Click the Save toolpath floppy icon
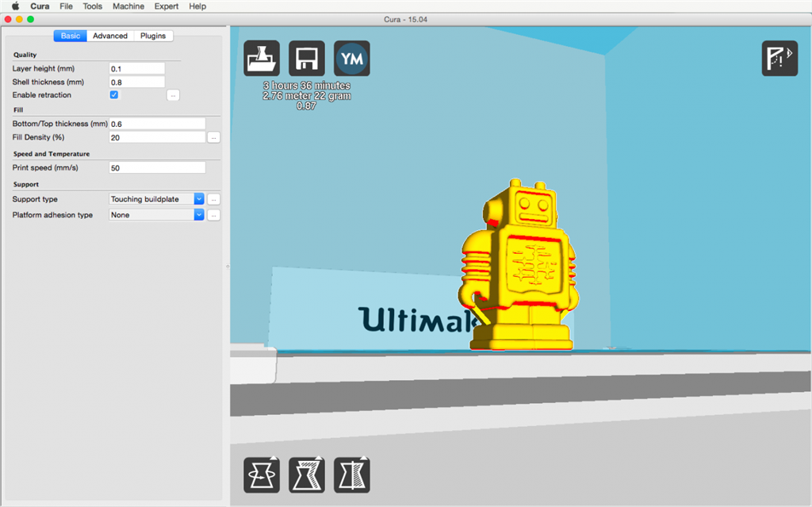The image size is (812, 507). pyautogui.click(x=307, y=59)
